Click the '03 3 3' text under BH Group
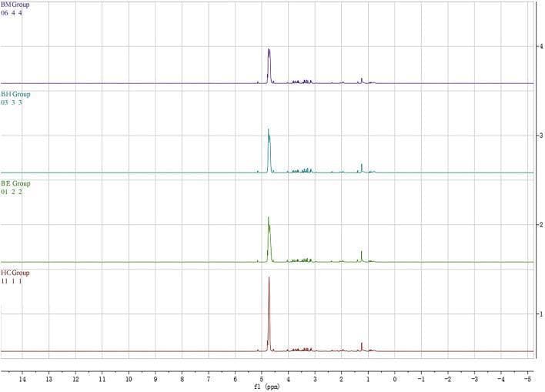This screenshot has width=545, height=392. [x=12, y=102]
